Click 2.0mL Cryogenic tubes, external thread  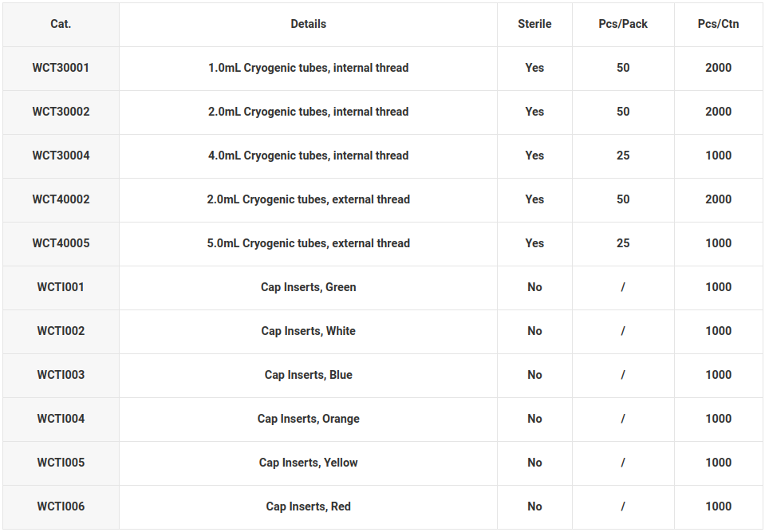tap(309, 199)
